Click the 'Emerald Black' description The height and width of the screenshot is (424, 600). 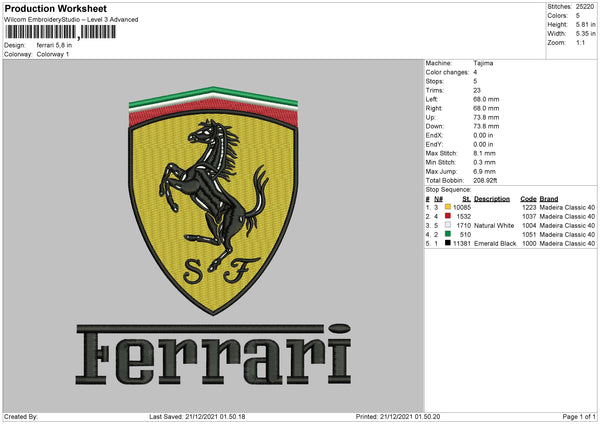[x=495, y=243]
